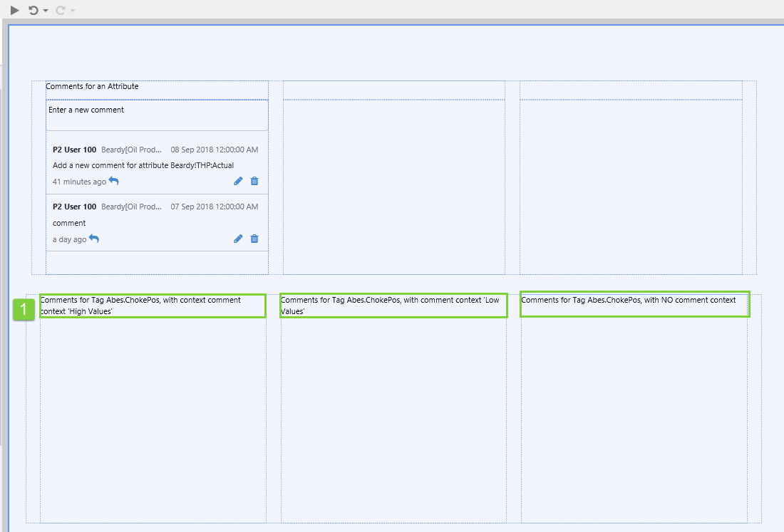Open the Undo history dropdown arrow
This screenshot has width=784, height=532.
point(46,11)
